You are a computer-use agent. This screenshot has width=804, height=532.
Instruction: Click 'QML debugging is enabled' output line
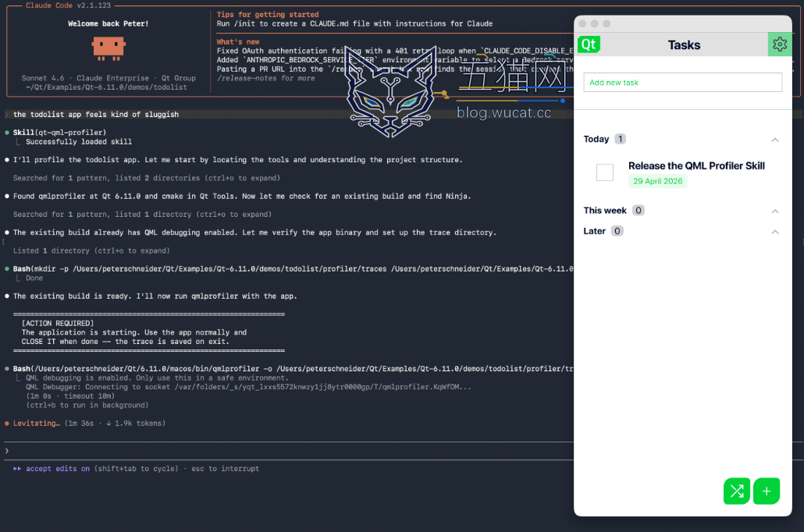click(x=157, y=378)
